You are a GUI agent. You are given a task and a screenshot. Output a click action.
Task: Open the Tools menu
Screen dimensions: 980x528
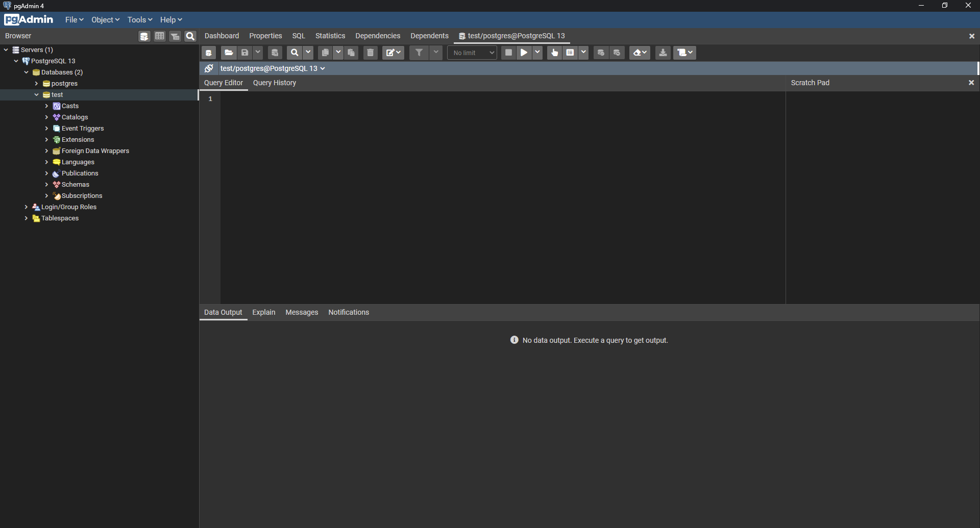[x=140, y=20]
